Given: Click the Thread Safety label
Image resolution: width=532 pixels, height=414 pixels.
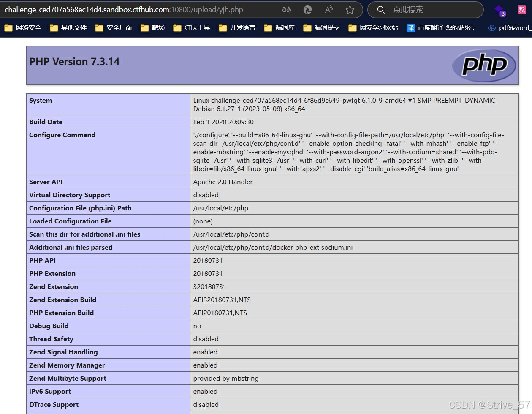Looking at the screenshot, I should (x=51, y=339).
